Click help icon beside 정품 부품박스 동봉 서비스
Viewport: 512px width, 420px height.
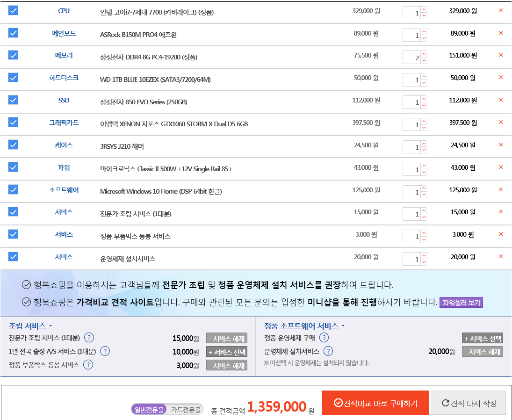point(88,365)
